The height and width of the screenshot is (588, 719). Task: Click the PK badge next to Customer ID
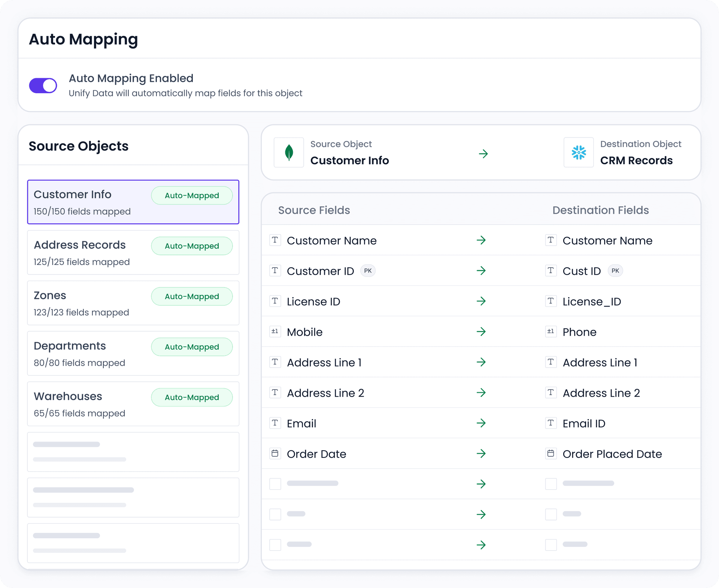(368, 271)
